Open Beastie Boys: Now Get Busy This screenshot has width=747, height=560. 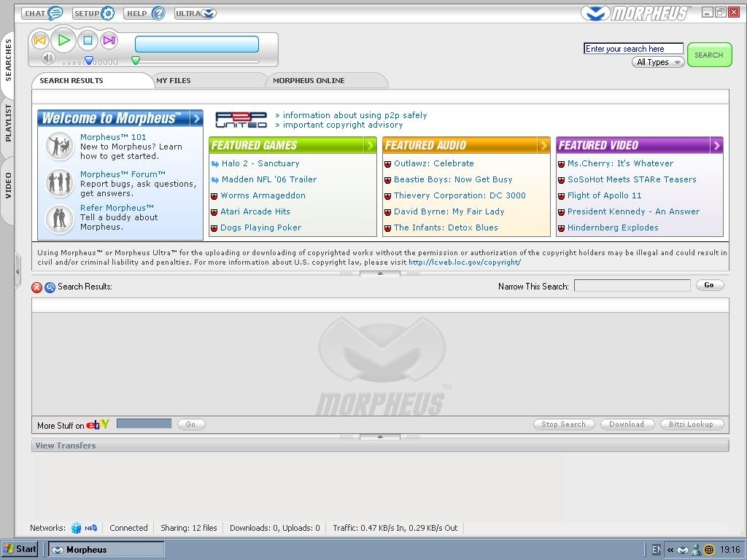click(x=452, y=179)
